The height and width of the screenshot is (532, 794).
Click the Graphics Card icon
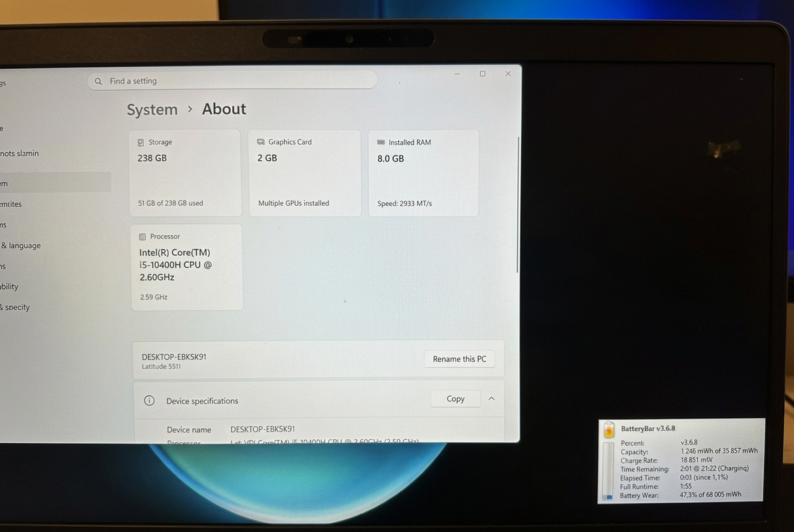[x=261, y=142]
